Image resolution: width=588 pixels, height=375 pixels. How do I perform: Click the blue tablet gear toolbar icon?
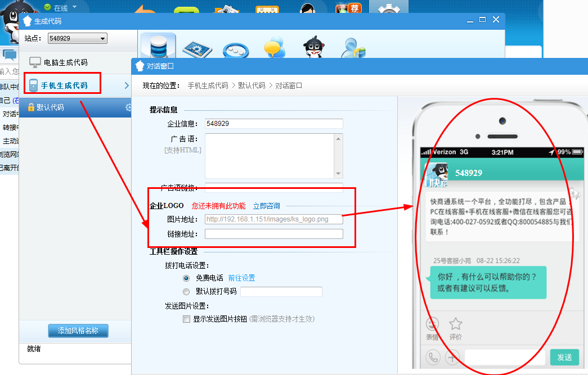pos(196,50)
